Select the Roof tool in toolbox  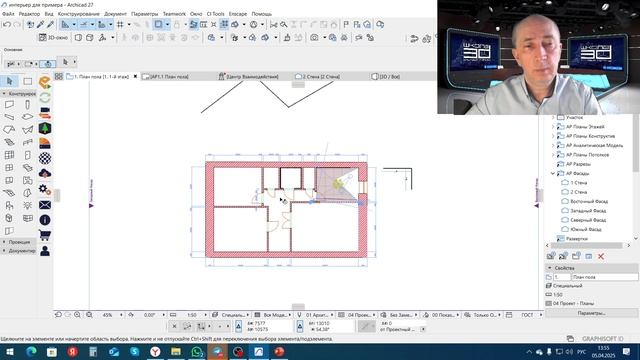tap(9, 130)
